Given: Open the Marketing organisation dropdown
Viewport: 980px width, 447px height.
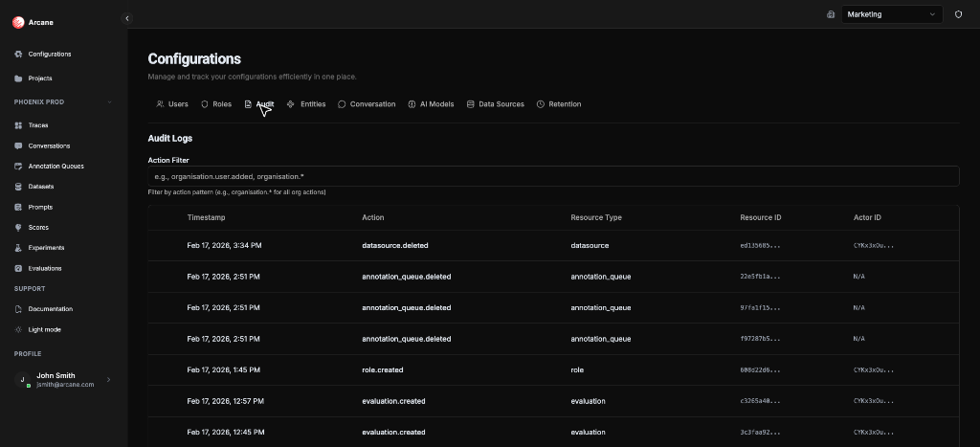Looking at the screenshot, I should pyautogui.click(x=892, y=14).
